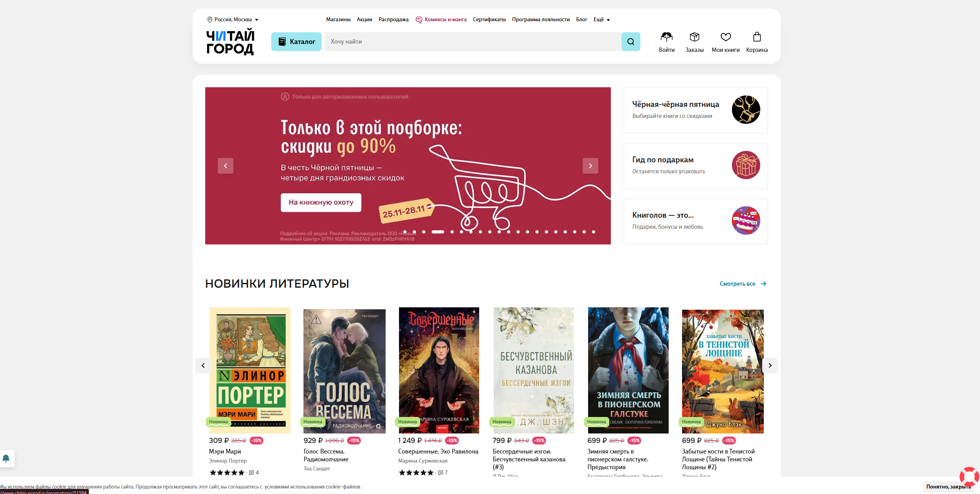The height and width of the screenshot is (494, 980).
Task: Open the Мэри Мари book cover
Action: click(x=250, y=370)
